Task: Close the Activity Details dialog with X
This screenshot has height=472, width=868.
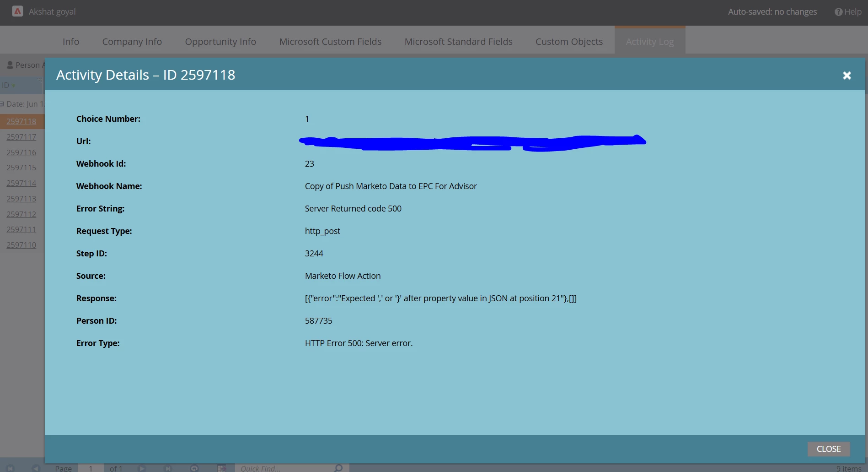Action: click(x=847, y=76)
